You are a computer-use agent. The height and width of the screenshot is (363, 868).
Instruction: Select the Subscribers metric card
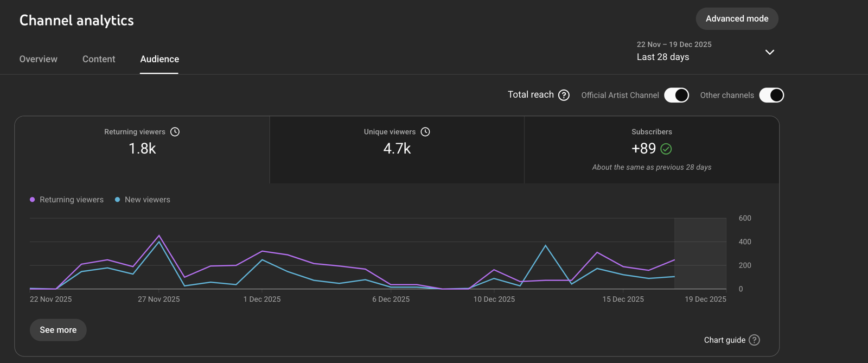pyautogui.click(x=652, y=150)
